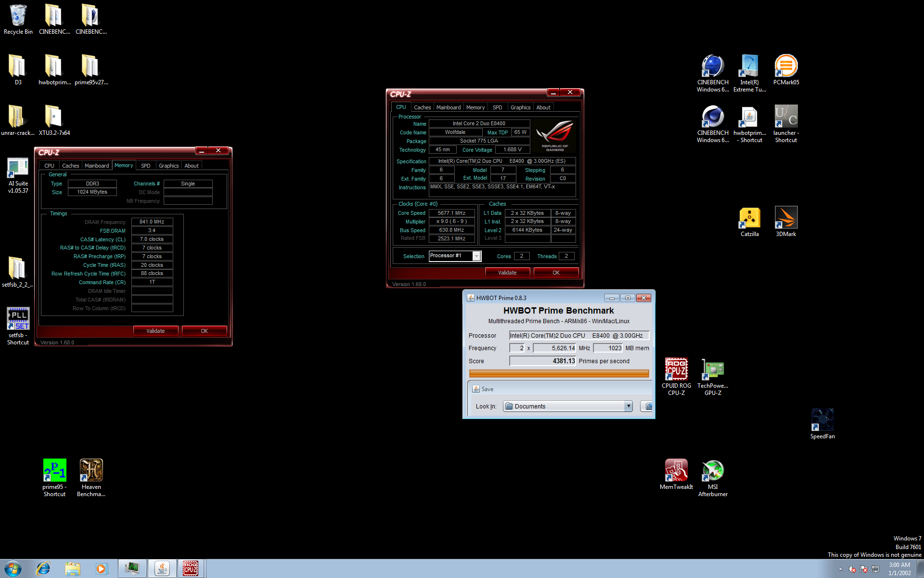Click the HWBOT Prime Score field 4381.13

(x=542, y=361)
